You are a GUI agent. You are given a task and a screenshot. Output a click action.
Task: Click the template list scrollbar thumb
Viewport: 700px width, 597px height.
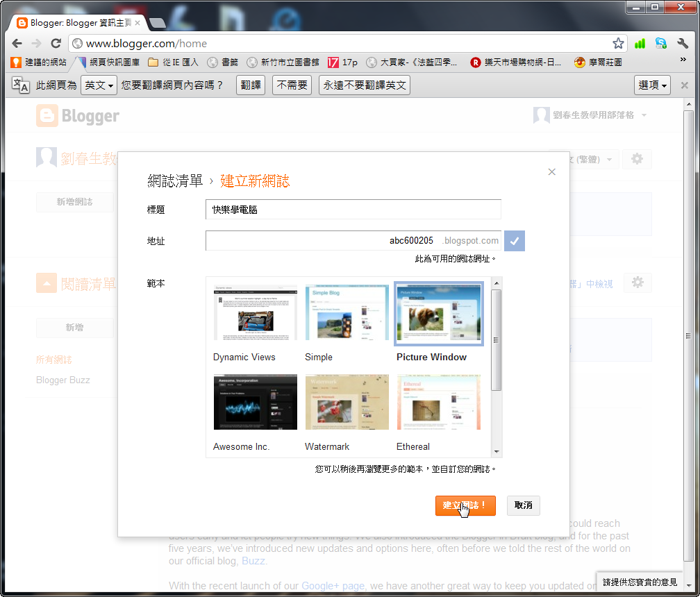click(x=497, y=340)
